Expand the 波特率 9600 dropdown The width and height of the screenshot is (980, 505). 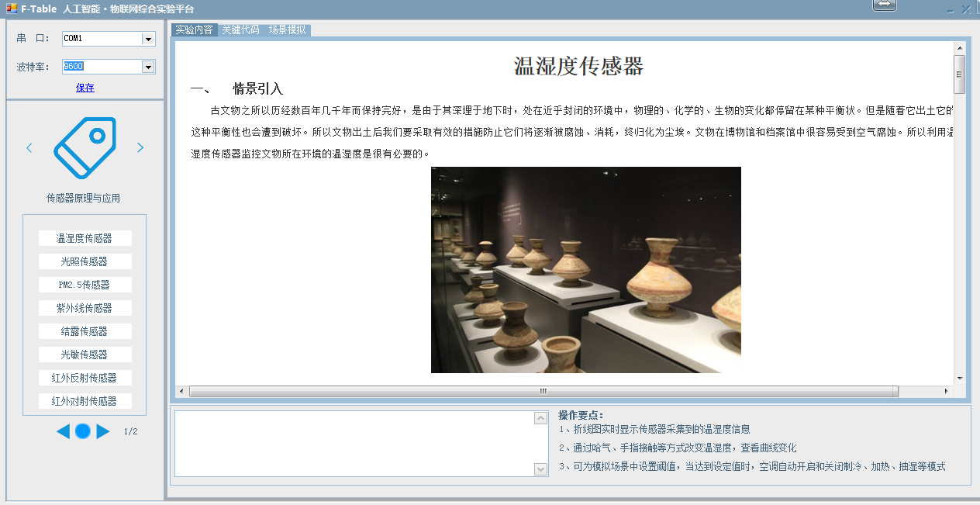coord(147,67)
